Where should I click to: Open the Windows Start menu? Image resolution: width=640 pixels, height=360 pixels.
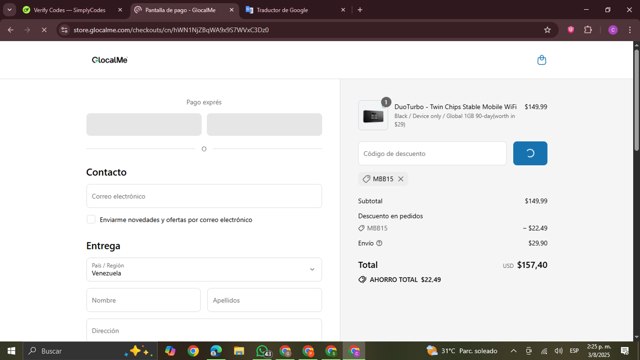[11, 351]
